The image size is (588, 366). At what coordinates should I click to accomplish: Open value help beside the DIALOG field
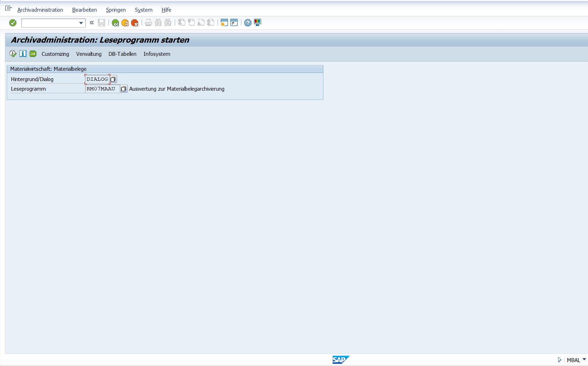(x=113, y=79)
